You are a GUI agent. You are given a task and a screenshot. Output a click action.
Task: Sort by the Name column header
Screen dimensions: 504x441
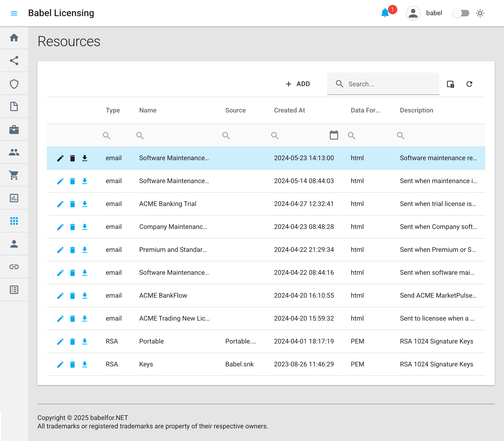[148, 110]
